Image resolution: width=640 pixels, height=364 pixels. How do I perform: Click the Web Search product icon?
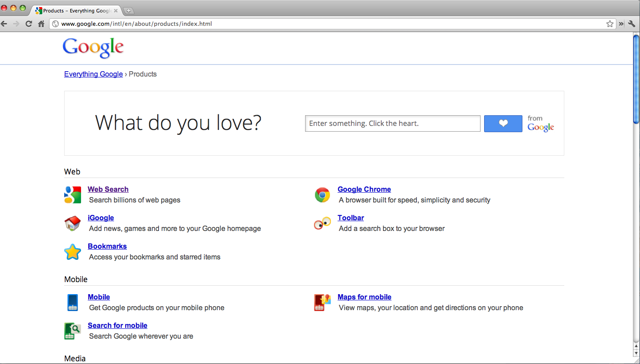click(x=73, y=195)
